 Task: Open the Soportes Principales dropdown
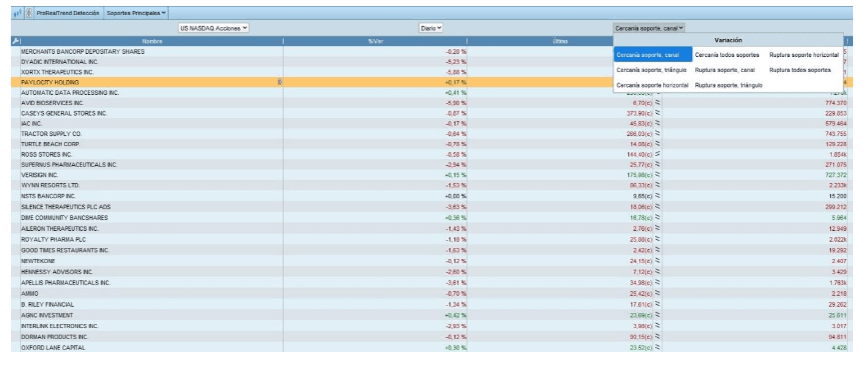tap(136, 12)
